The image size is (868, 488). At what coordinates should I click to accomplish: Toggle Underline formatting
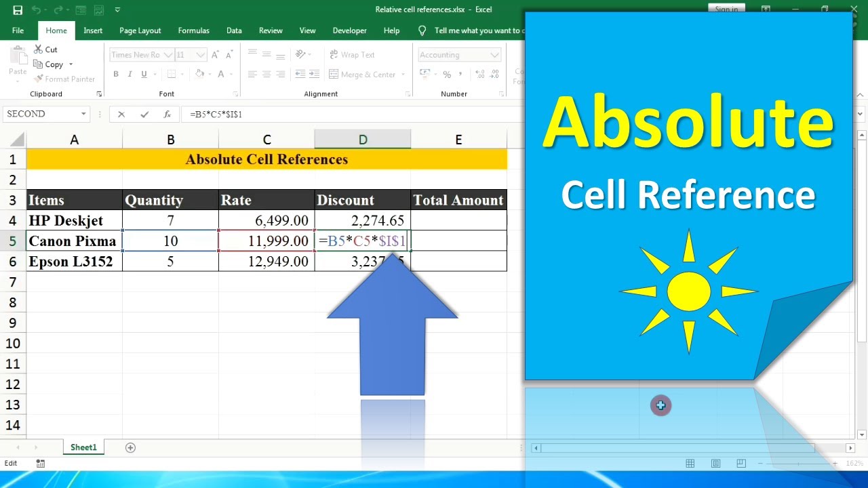(x=144, y=75)
